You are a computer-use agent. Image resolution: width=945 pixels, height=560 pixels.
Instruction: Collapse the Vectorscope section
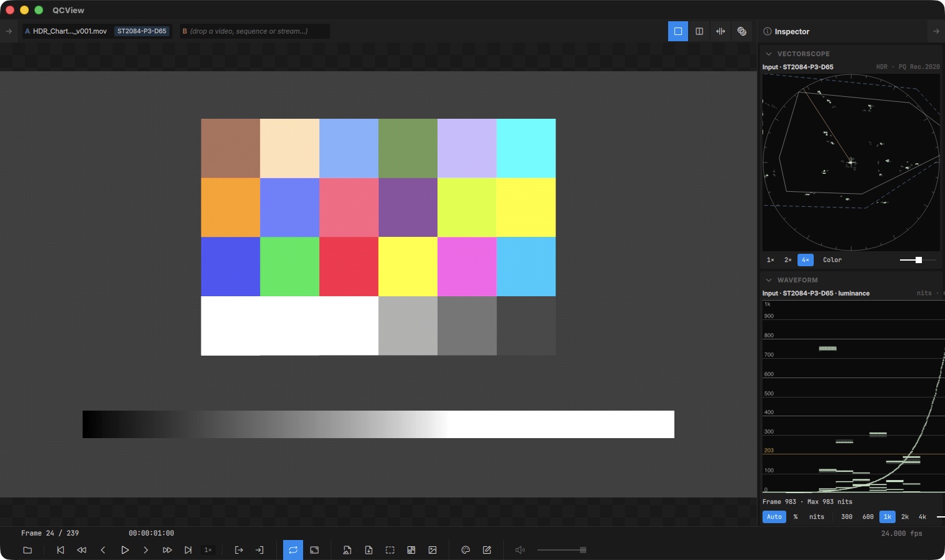click(x=769, y=54)
